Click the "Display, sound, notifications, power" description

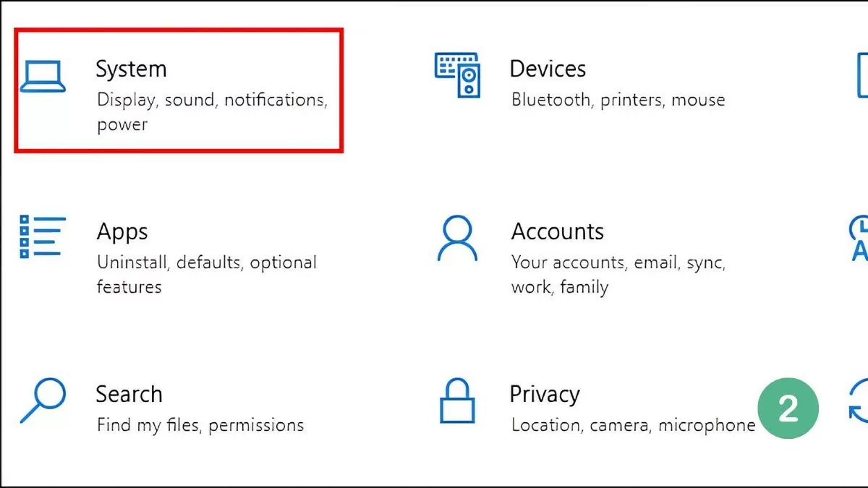pos(212,111)
